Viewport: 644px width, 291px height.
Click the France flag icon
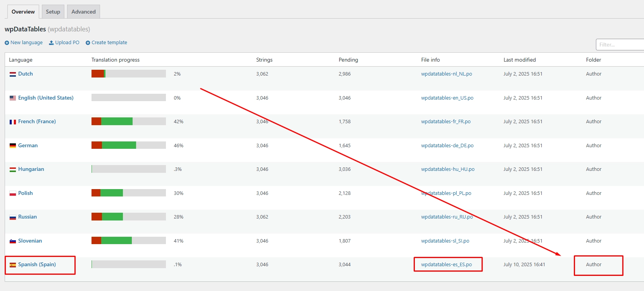coord(13,122)
